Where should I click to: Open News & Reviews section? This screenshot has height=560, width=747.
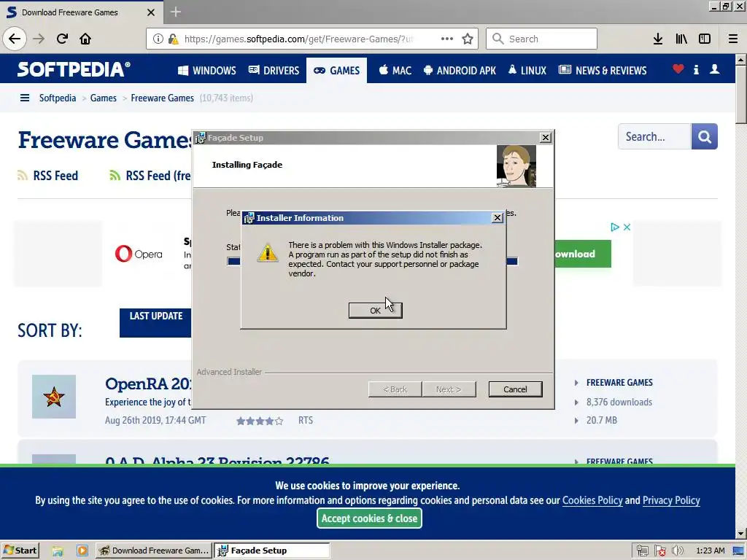coord(603,71)
